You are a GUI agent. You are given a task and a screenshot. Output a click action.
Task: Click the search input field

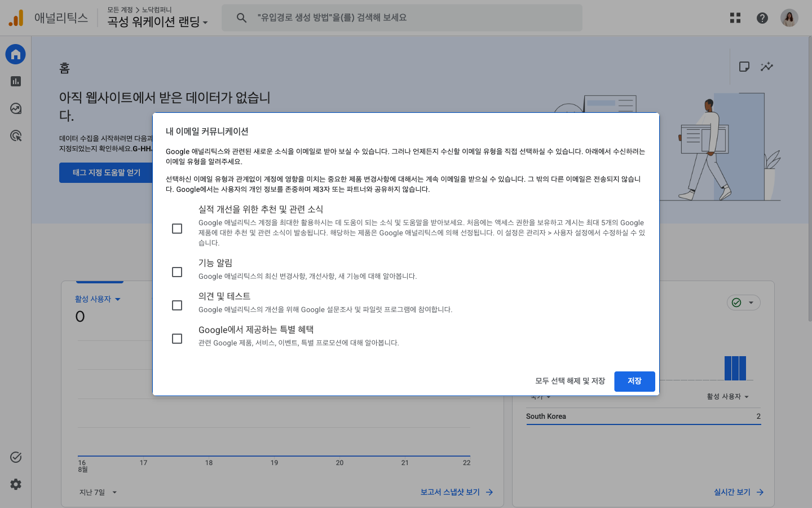point(402,18)
